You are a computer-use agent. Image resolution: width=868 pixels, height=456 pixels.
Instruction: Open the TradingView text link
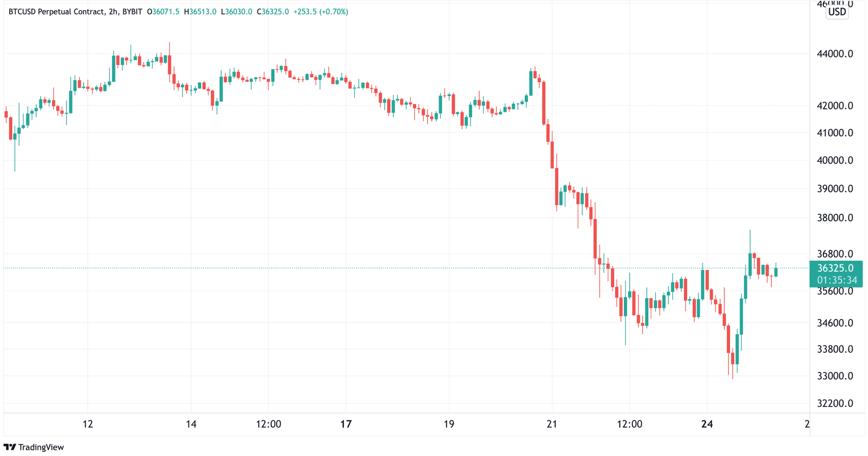pos(41,447)
